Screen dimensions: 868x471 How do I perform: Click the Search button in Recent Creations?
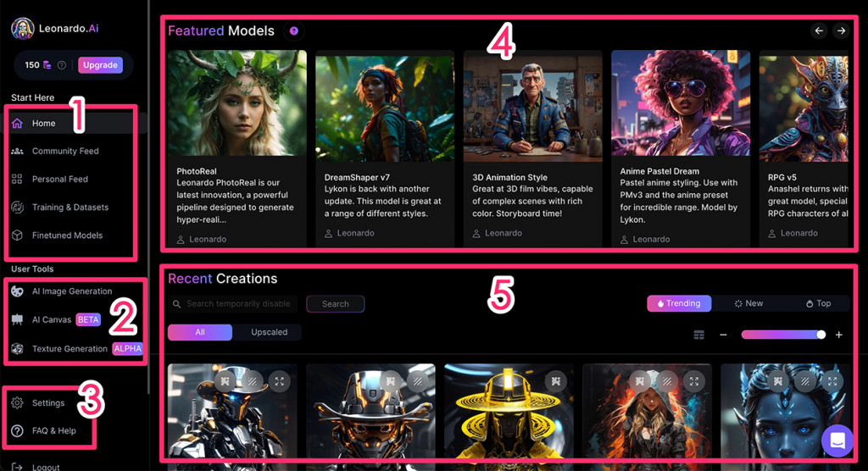pos(336,304)
